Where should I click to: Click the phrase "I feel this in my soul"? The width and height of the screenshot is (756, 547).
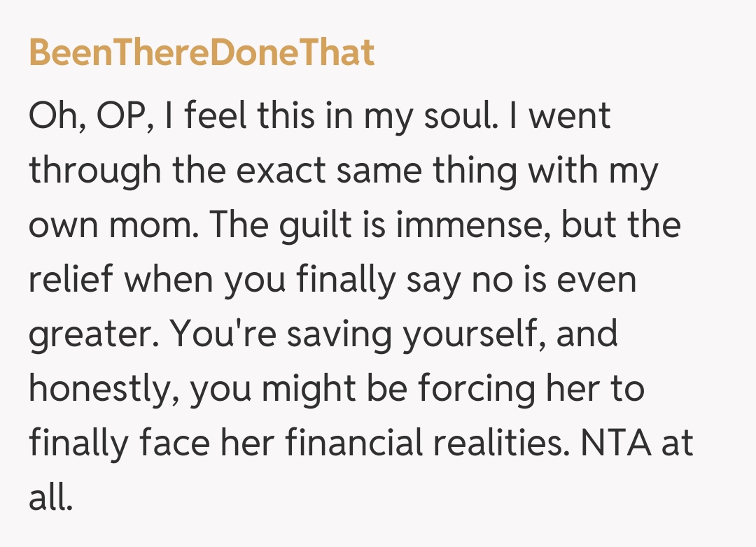328,115
